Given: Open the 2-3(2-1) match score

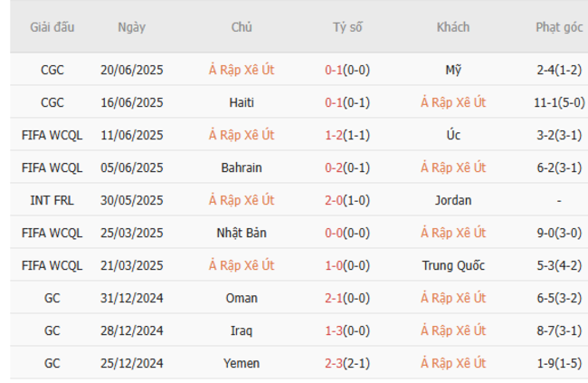Looking at the screenshot, I should 346,363.
